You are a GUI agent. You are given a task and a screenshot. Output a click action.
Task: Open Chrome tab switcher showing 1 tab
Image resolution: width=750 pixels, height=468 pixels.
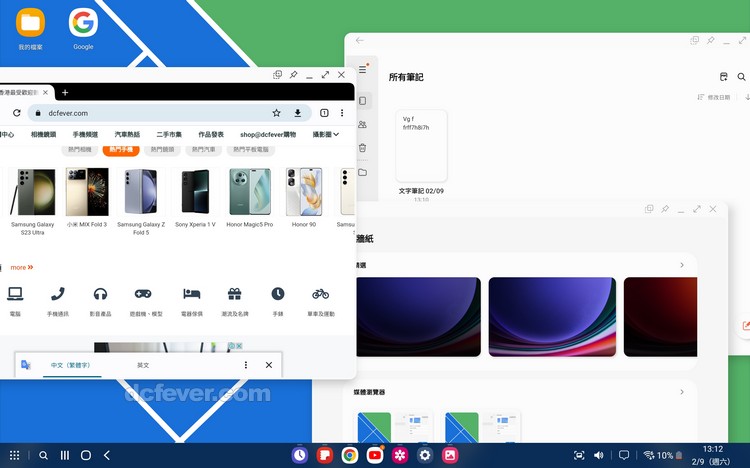[x=324, y=113]
